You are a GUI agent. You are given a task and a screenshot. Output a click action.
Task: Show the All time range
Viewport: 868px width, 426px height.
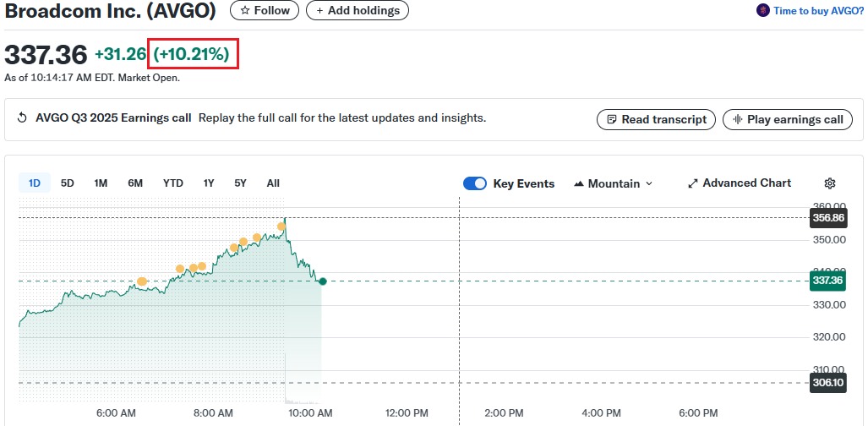point(273,183)
